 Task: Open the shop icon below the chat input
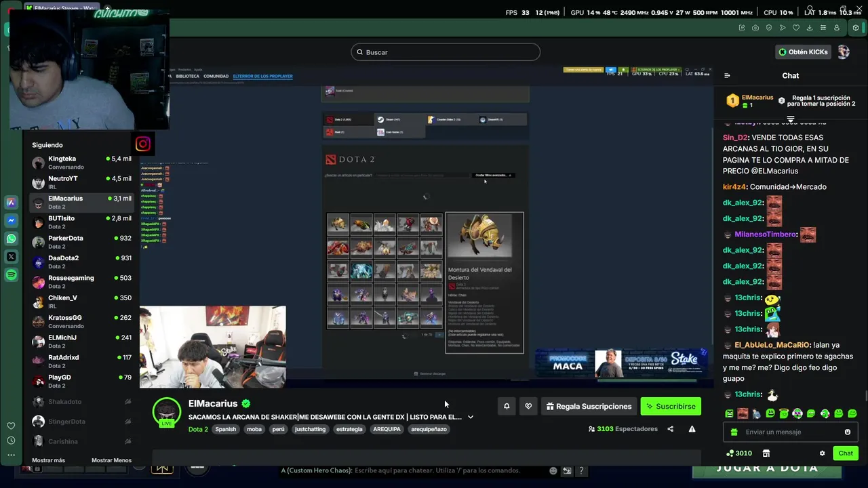[766, 453]
